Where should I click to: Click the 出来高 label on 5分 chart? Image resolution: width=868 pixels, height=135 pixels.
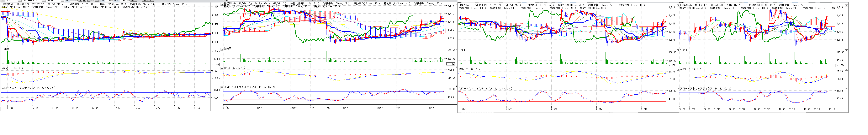coord(5,49)
